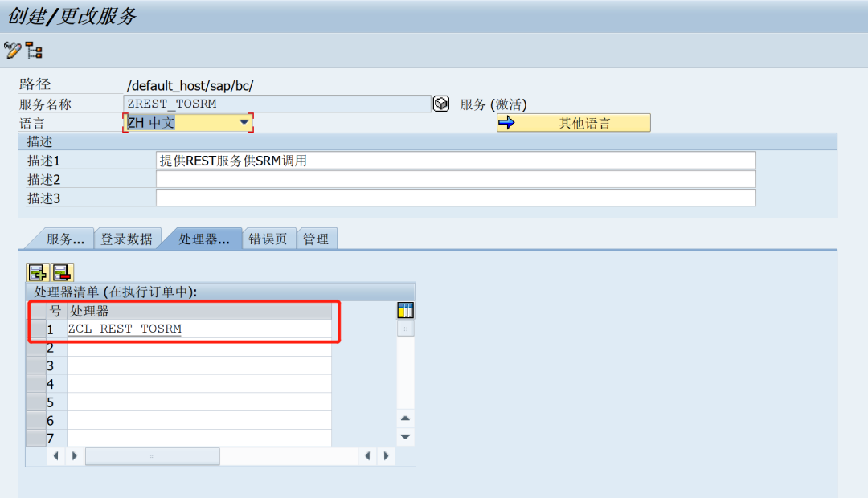The height and width of the screenshot is (498, 868).
Task: Open the 管理 tab
Action: click(316, 239)
